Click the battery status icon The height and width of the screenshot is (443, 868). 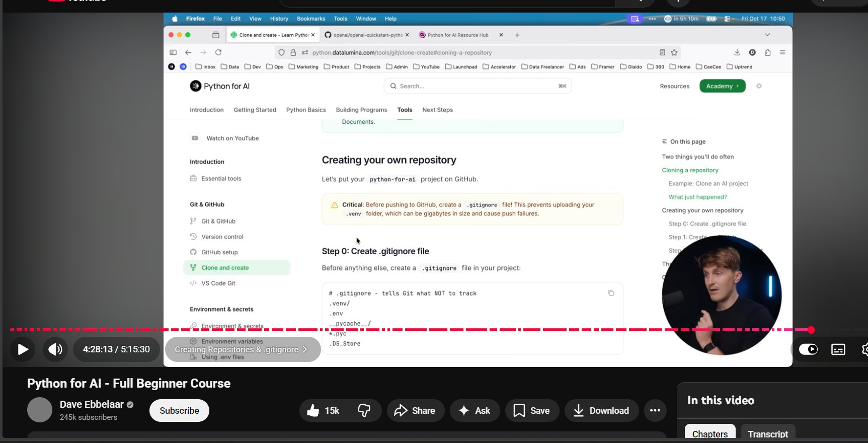point(711,19)
